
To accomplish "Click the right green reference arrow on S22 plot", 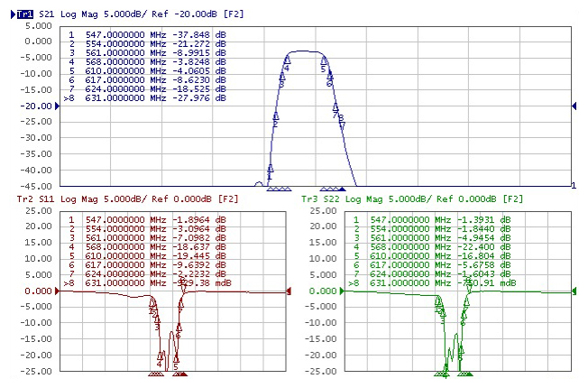I will point(577,291).
